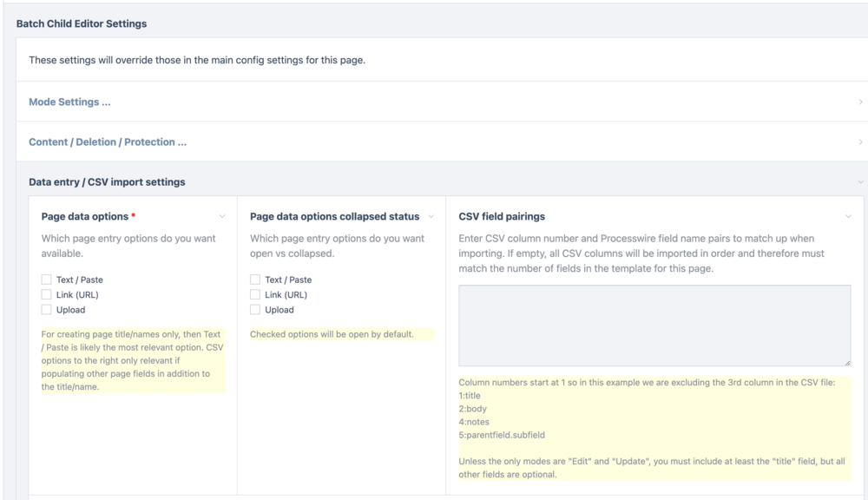Image resolution: width=868 pixels, height=500 pixels.
Task: Tick the Upload checkbox under Page data options
Action: pyautogui.click(x=47, y=310)
